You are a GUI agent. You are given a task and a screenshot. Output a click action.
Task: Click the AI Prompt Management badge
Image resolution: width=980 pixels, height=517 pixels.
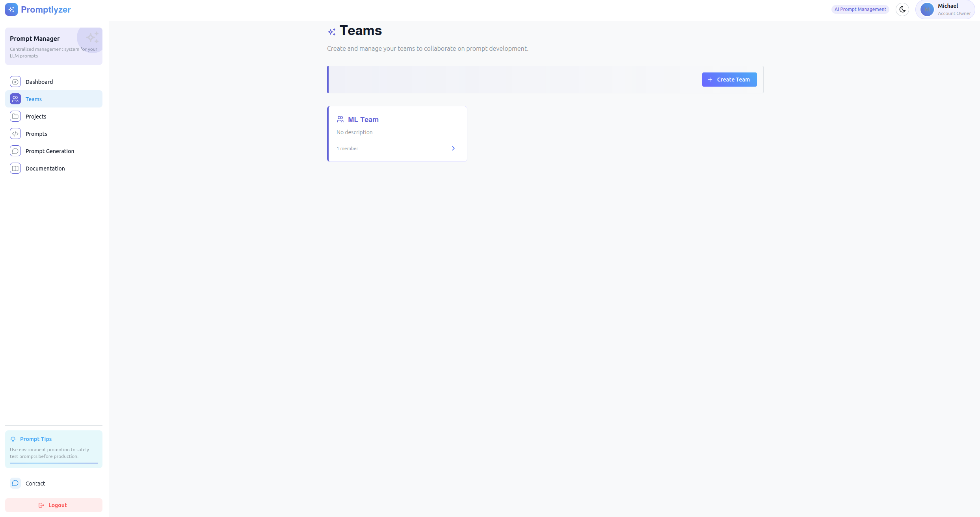[x=860, y=9]
